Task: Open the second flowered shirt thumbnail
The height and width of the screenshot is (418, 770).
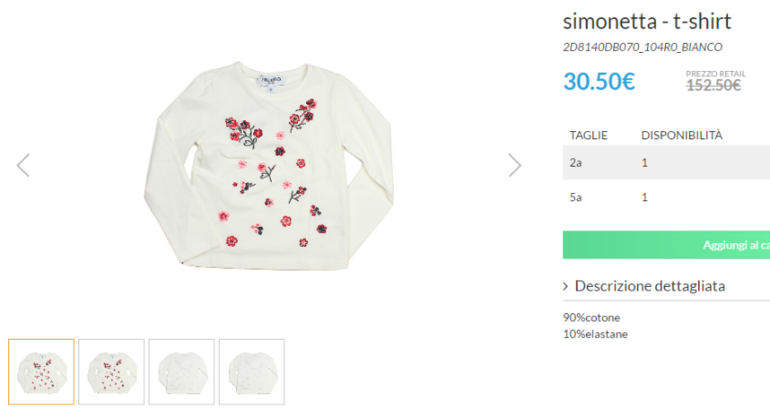Action: (111, 372)
